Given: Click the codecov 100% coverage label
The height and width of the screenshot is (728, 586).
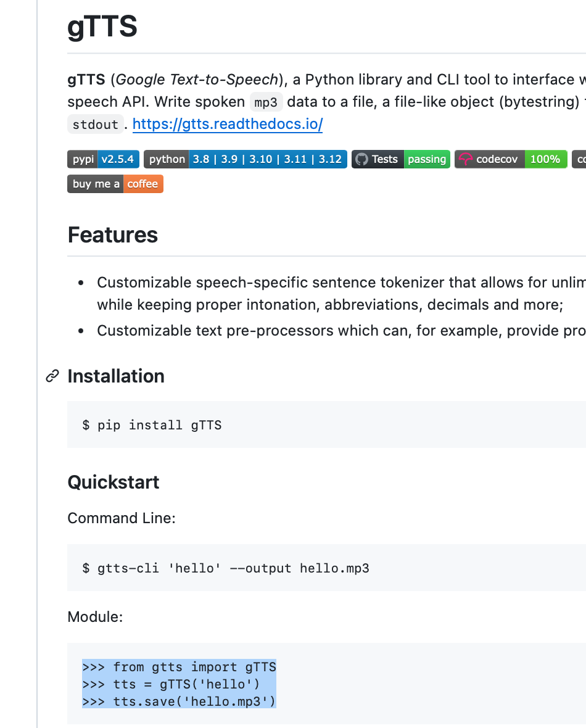Looking at the screenshot, I should 546,159.
